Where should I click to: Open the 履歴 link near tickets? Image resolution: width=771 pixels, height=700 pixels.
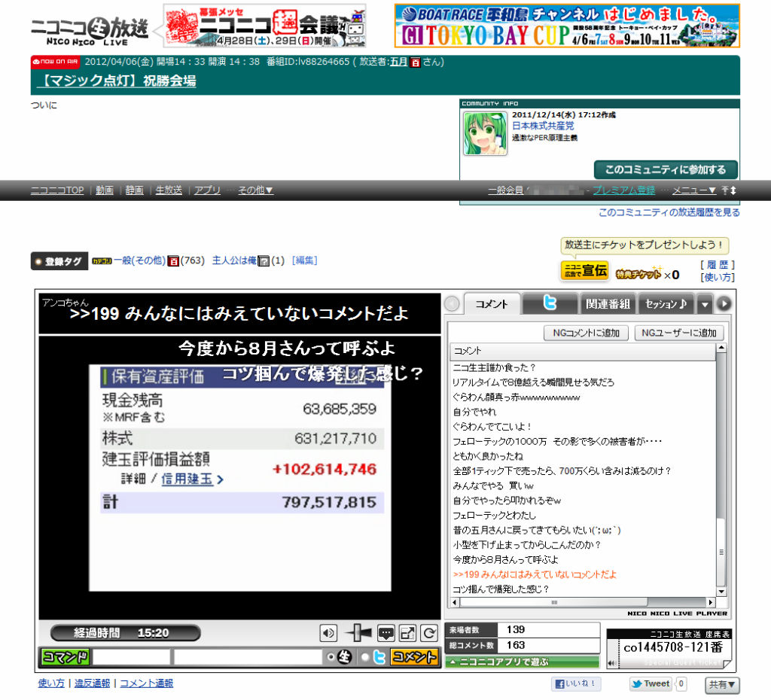pos(718,264)
